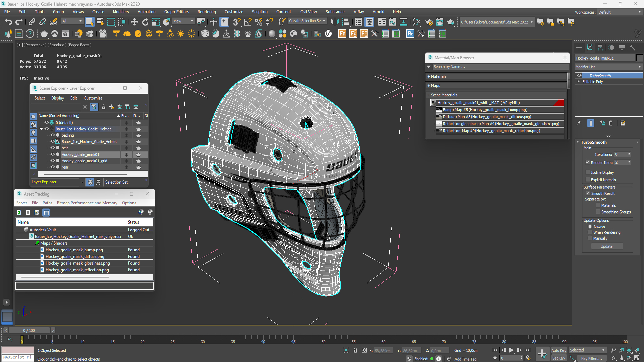Click the Scene Explorer lock icon

click(104, 107)
